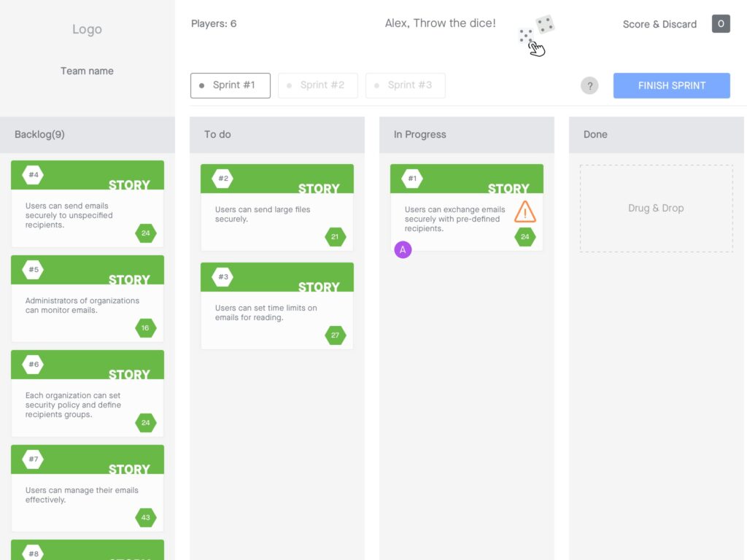
Task: Click the points hexagon 27 on story #3
Action: coord(336,335)
